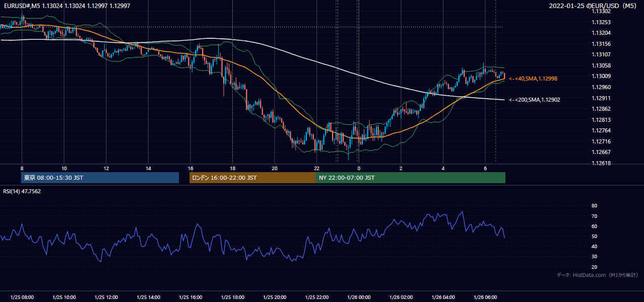Click the 1/25 12:00 bottom time label
Viewport: 644px width, 302px height.
106,297
